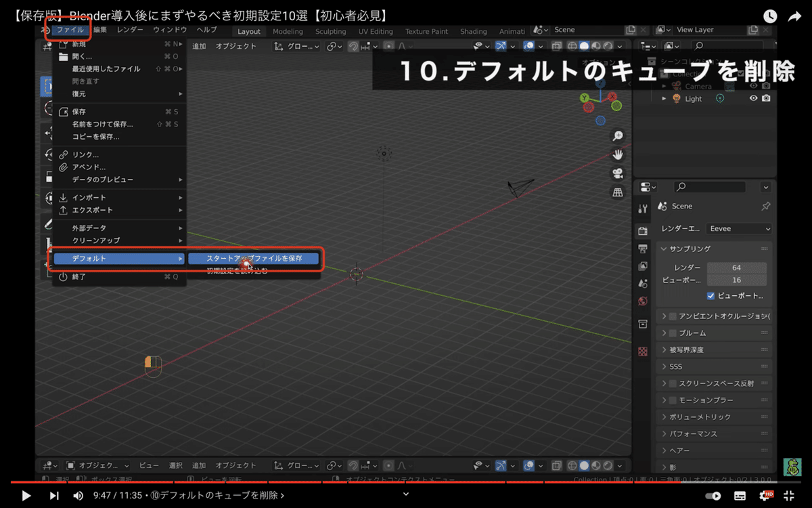Hide Camera with its eye icon
This screenshot has width=812, height=508.
pyautogui.click(x=753, y=86)
